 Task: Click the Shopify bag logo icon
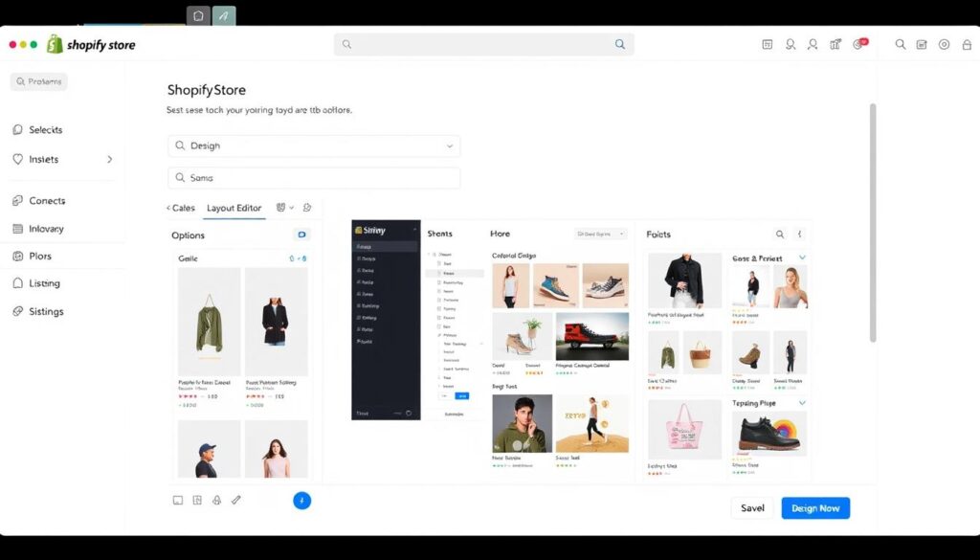[55, 44]
